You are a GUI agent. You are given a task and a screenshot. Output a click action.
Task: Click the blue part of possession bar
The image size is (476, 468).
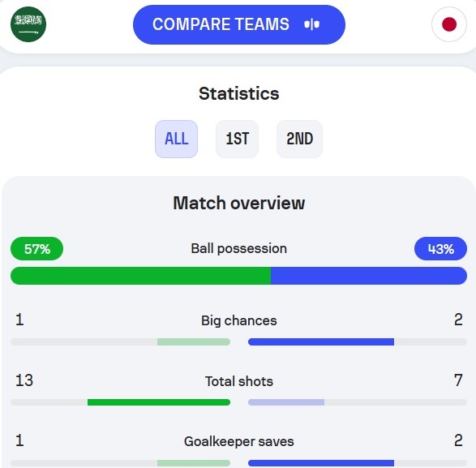tap(369, 276)
